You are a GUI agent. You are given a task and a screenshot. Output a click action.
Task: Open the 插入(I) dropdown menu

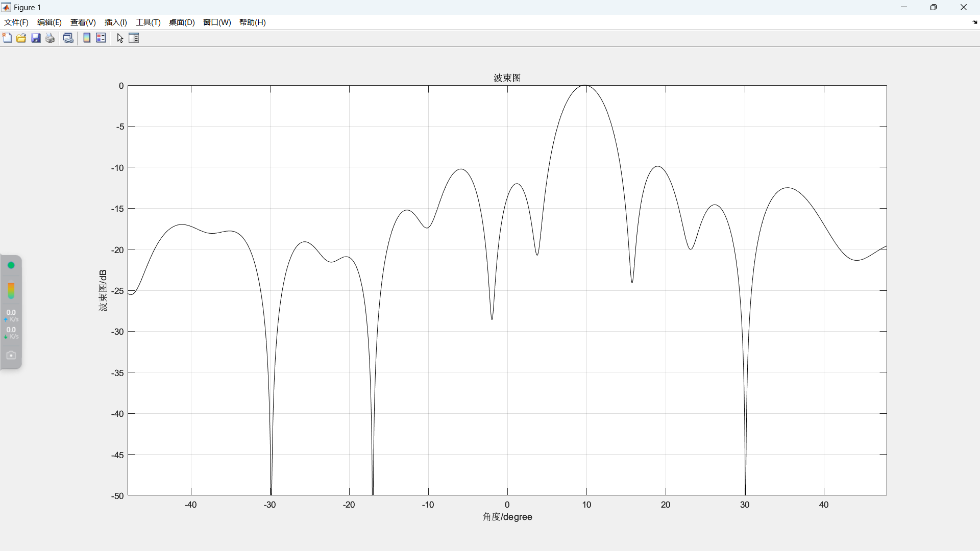click(x=116, y=22)
